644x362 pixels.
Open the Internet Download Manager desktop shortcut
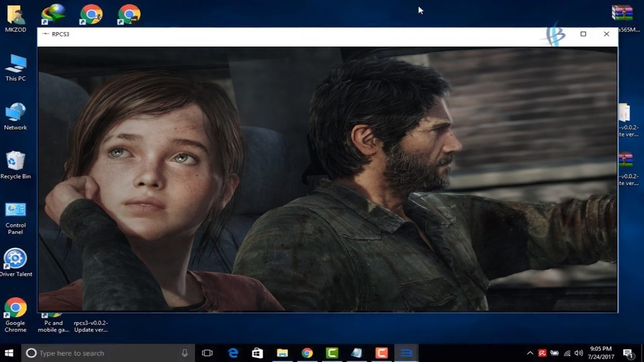[53, 14]
